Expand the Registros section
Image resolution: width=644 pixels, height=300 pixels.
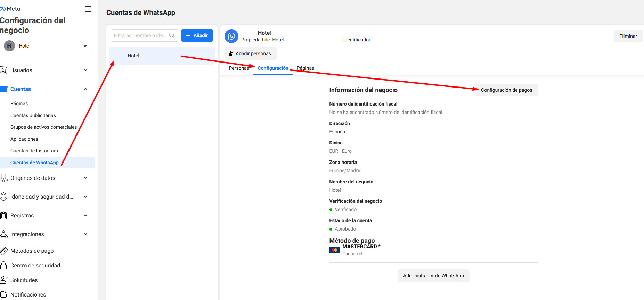(85, 215)
